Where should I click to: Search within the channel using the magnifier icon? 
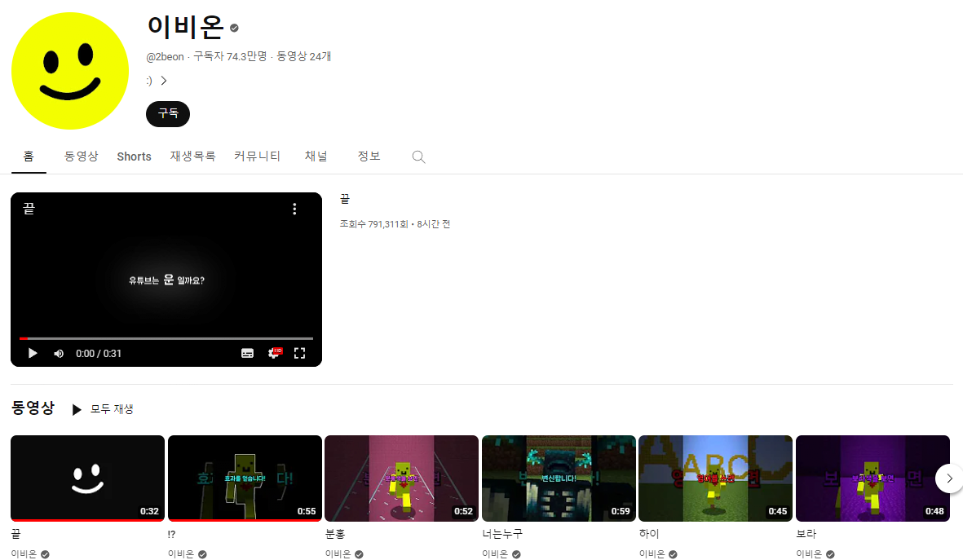point(418,157)
